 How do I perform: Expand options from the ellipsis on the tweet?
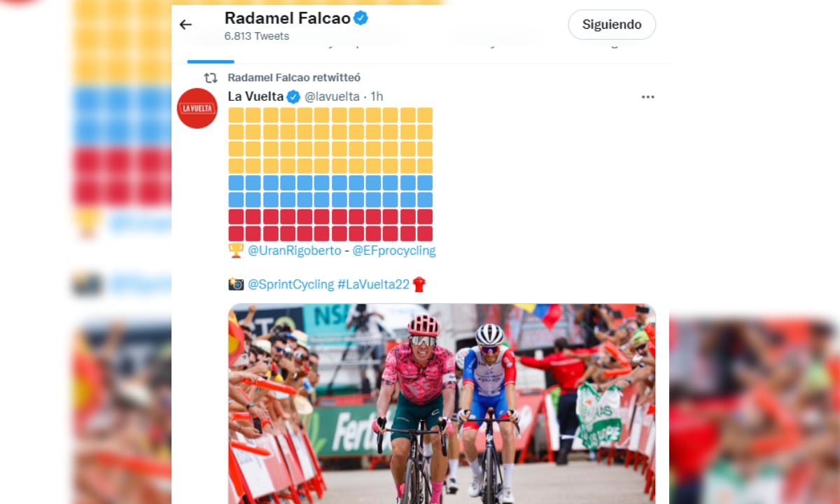tap(647, 97)
